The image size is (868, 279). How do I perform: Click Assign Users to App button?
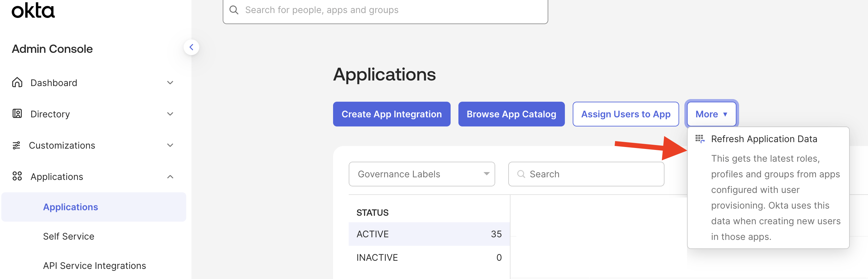coord(626,114)
